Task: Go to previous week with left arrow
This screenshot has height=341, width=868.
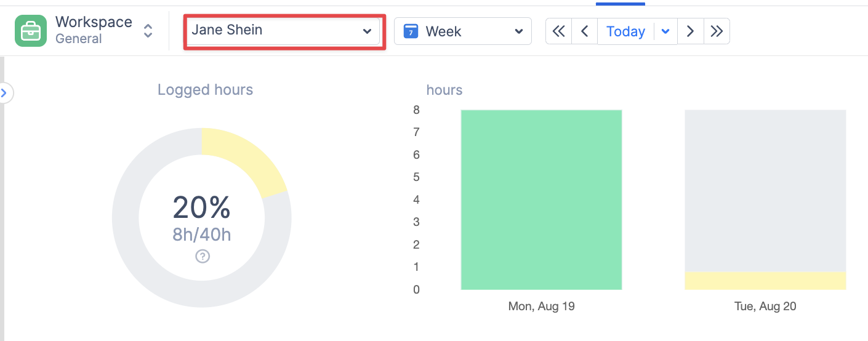Action: tap(585, 31)
